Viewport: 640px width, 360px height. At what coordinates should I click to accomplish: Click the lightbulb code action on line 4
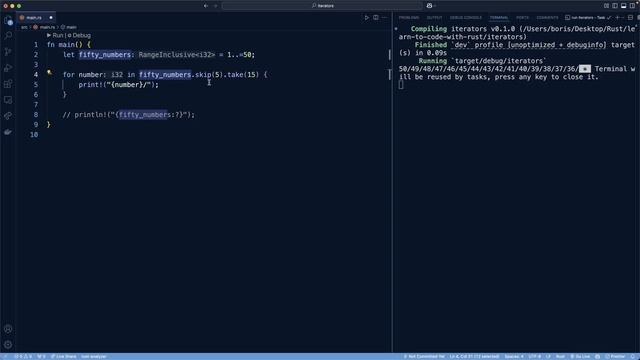coord(49,73)
